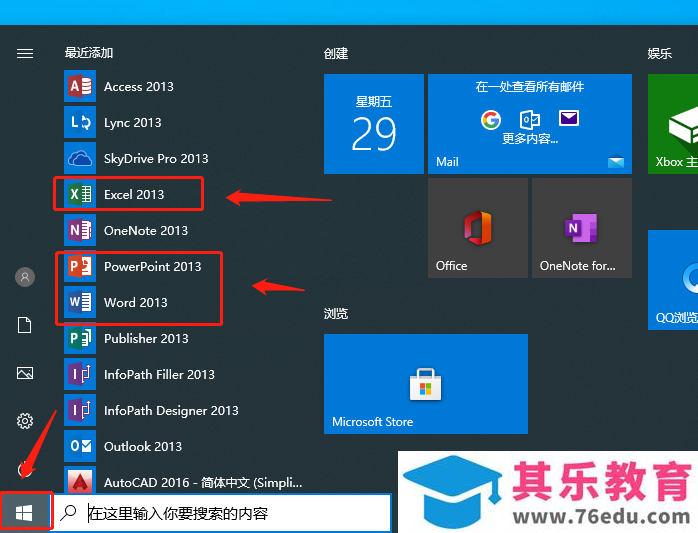Screen dimensions: 698x533
Task: Click the Google icon in Mail tile
Action: 491,119
